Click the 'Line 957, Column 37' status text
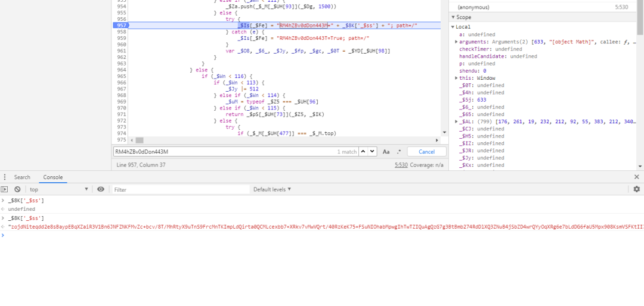This screenshot has width=644, height=306. point(141,165)
